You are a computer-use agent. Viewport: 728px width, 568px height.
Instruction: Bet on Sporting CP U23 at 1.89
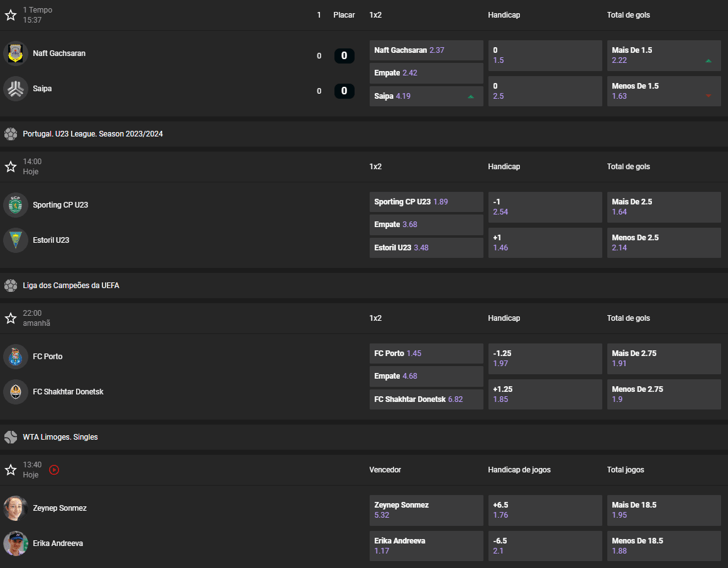(x=426, y=202)
